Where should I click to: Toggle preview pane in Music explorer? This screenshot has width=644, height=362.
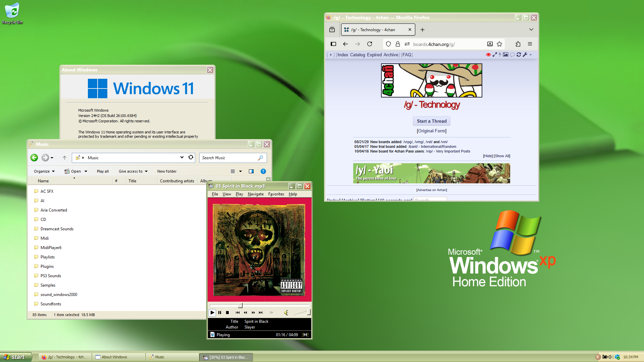click(251, 171)
